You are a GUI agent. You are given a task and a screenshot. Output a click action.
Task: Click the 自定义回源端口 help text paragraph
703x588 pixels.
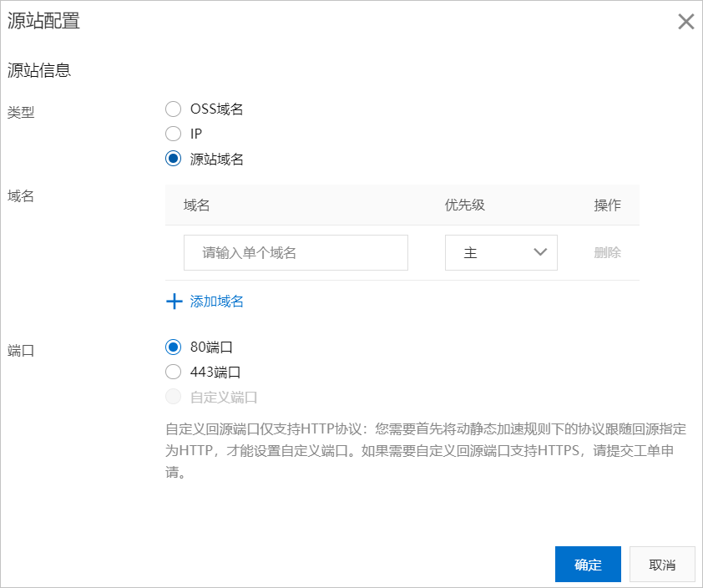[426, 450]
